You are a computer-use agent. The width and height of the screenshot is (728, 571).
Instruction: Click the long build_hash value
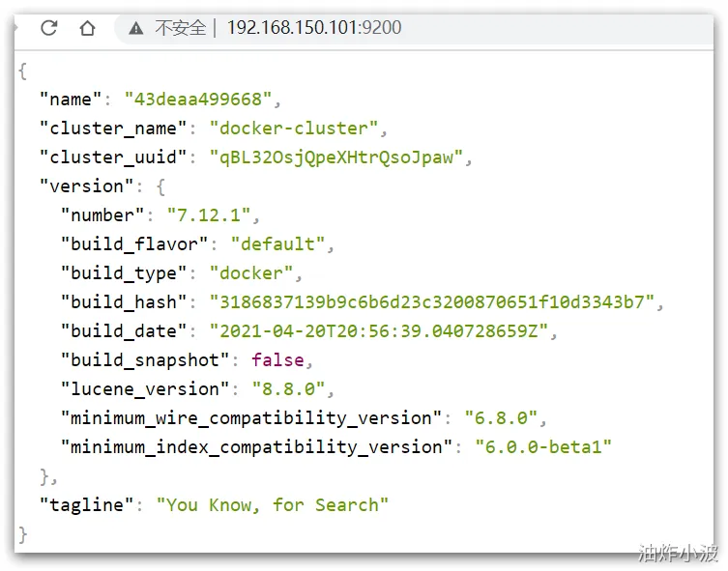pyautogui.click(x=432, y=301)
